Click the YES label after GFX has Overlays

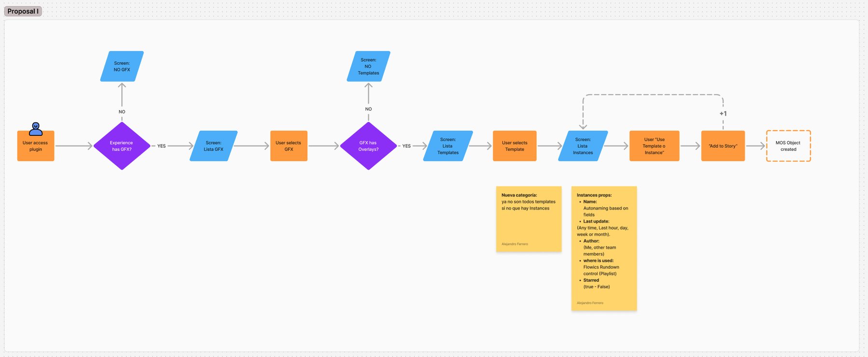coord(407,146)
